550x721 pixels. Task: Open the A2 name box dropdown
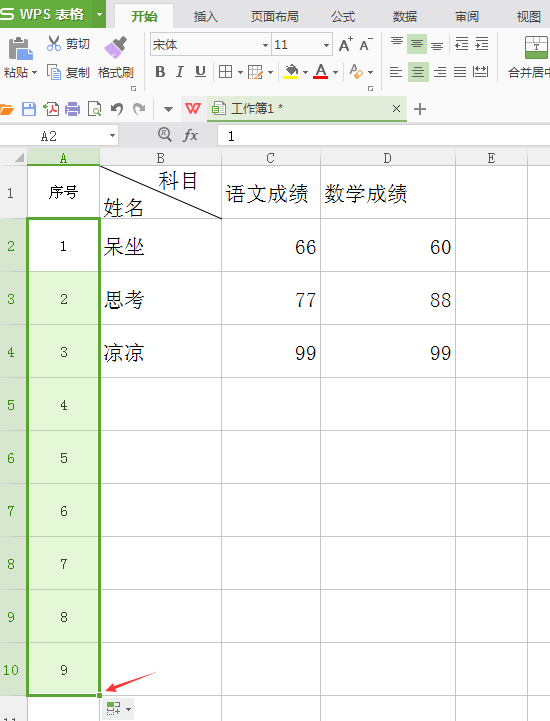click(112, 136)
